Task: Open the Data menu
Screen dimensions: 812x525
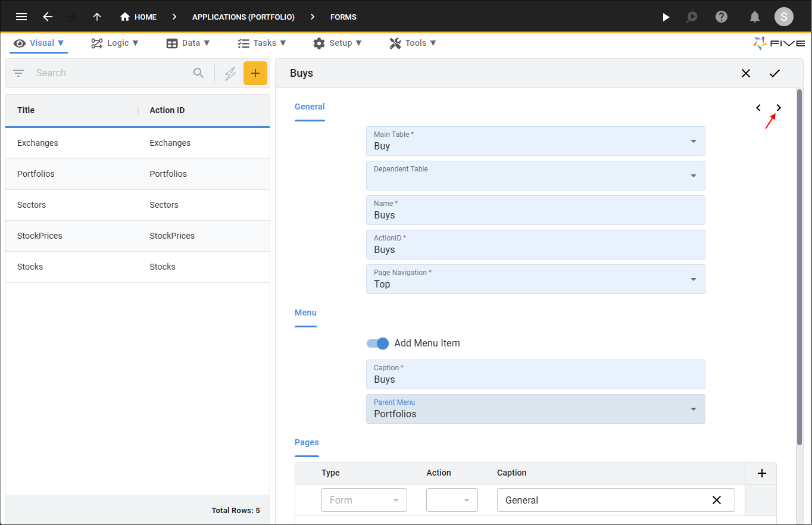Action: pyautogui.click(x=188, y=43)
